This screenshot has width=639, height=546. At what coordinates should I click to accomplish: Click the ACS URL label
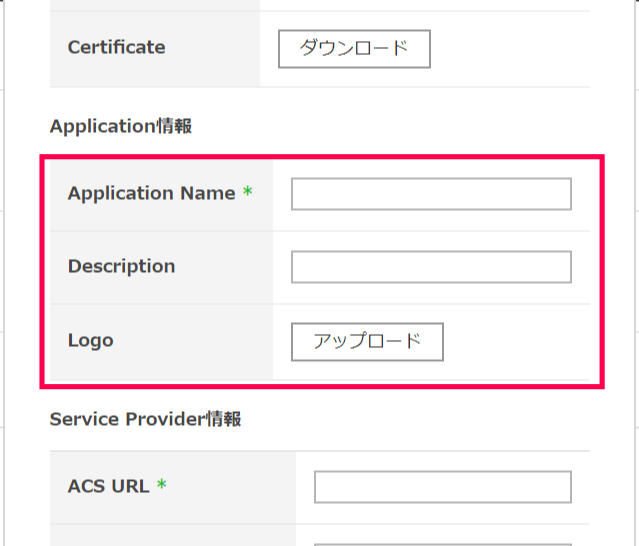click(x=108, y=486)
